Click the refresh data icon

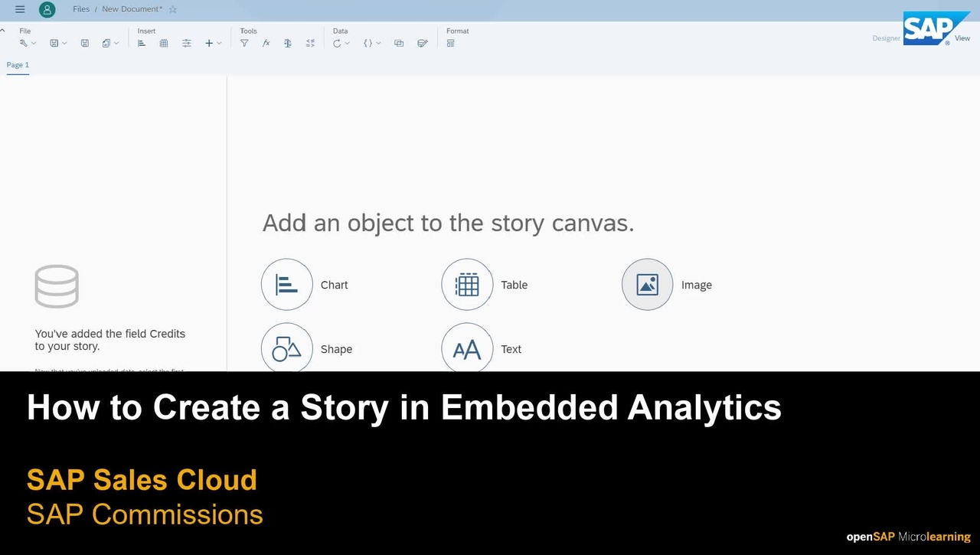pyautogui.click(x=337, y=44)
